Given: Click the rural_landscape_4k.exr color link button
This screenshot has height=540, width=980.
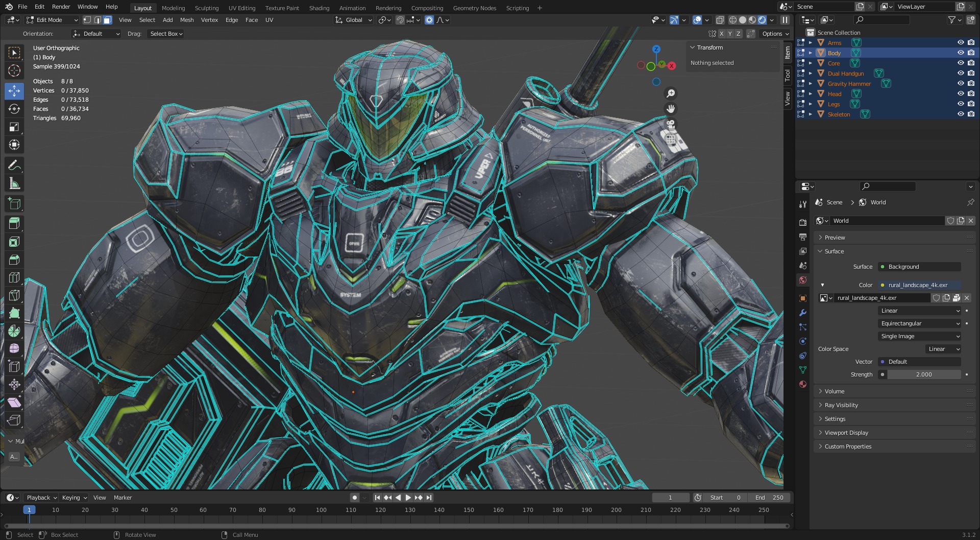Looking at the screenshot, I should 919,285.
